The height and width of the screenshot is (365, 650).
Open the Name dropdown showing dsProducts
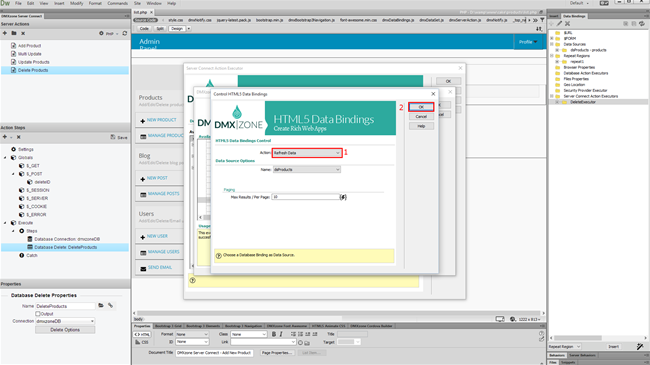(307, 170)
